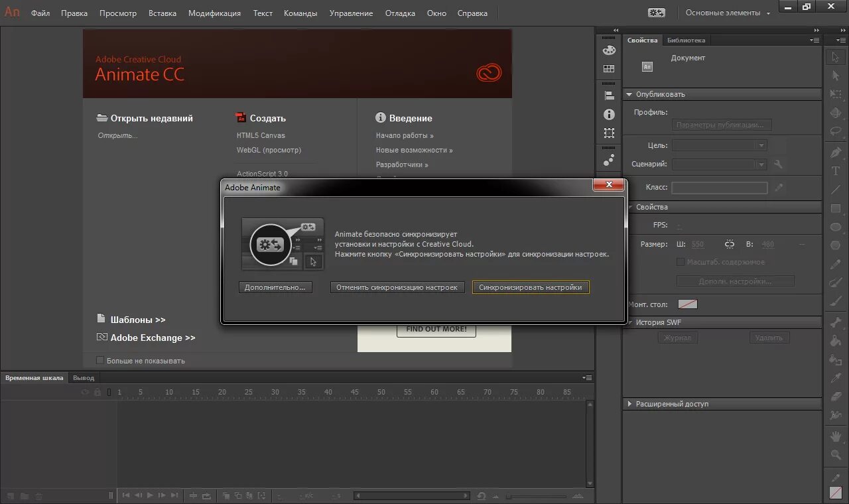Expand the 'Расширенный доступ' section
Viewport: 849px width, 504px height.
click(629, 403)
